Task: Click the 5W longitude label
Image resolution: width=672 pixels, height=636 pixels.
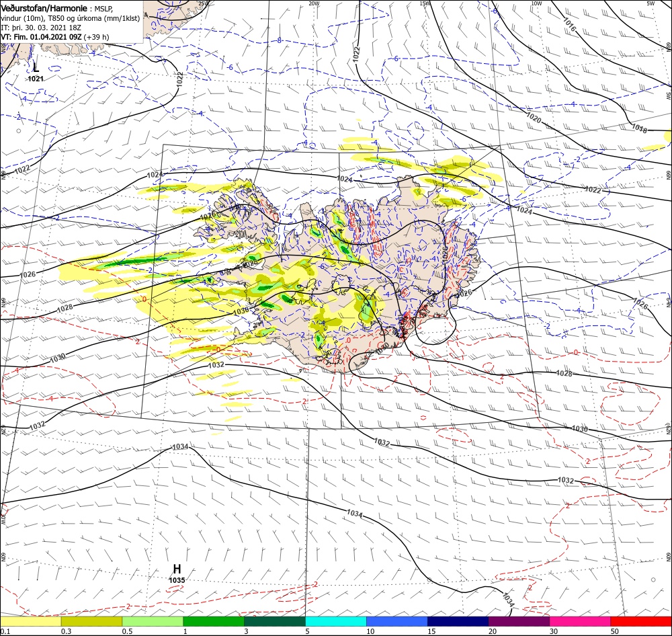Action: [650, 3]
